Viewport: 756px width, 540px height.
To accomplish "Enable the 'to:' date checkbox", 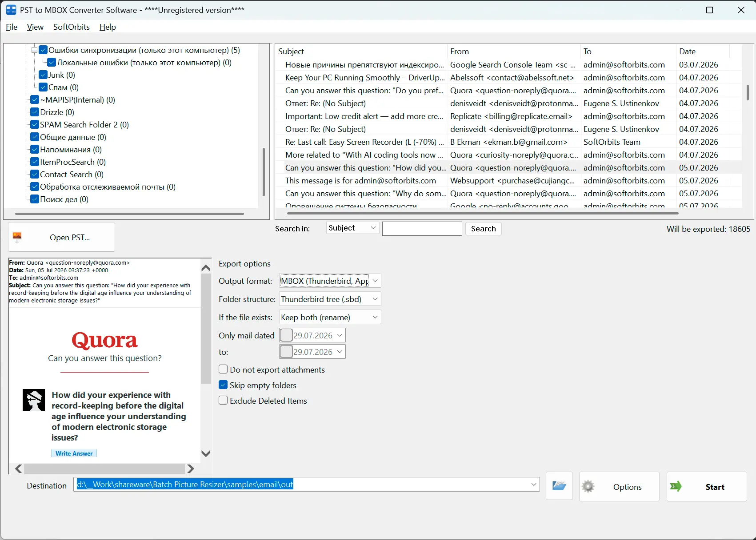I will (286, 352).
